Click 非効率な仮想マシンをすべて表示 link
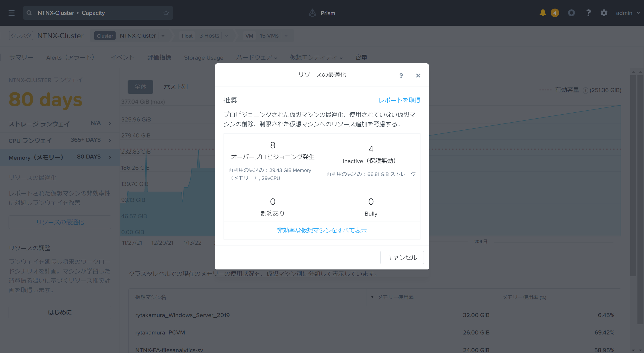This screenshot has width=644, height=353. tap(322, 230)
